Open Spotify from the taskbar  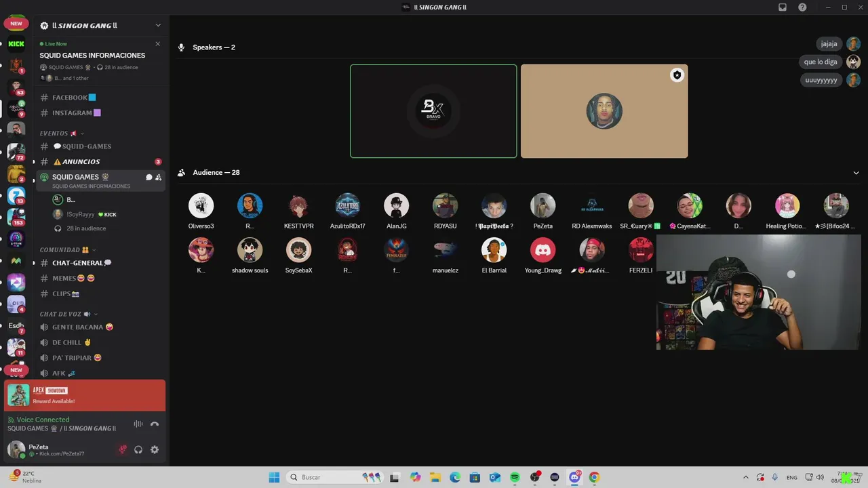515,477
